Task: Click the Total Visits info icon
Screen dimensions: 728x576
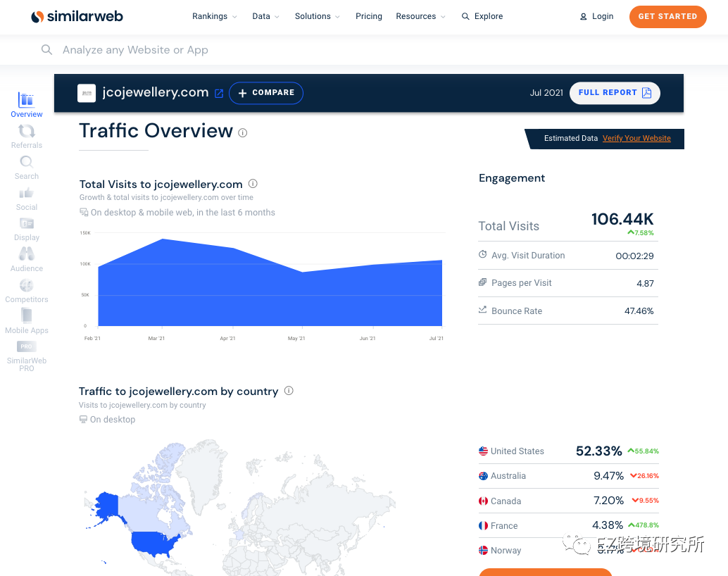Action: [253, 184]
